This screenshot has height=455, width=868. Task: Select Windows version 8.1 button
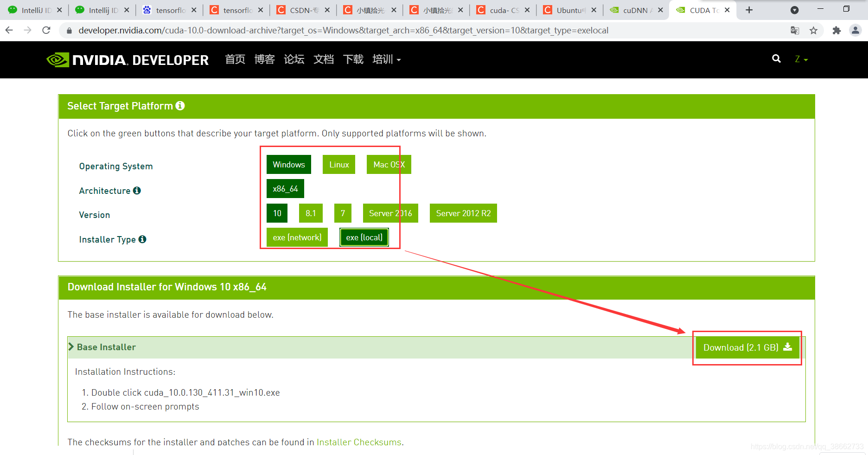click(x=311, y=213)
